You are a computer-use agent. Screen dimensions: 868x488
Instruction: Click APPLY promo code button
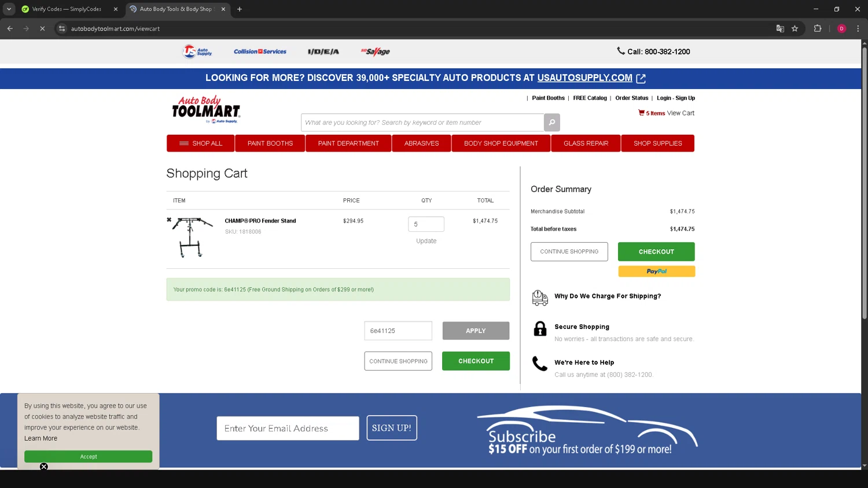(x=476, y=331)
